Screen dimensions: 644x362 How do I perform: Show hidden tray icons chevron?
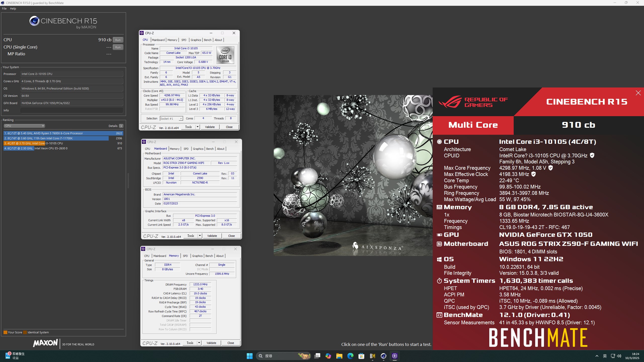pos(597,356)
